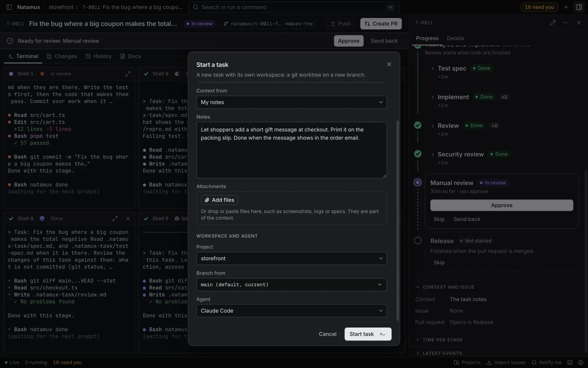Expand Shell 8 terminal pane

coord(115,219)
